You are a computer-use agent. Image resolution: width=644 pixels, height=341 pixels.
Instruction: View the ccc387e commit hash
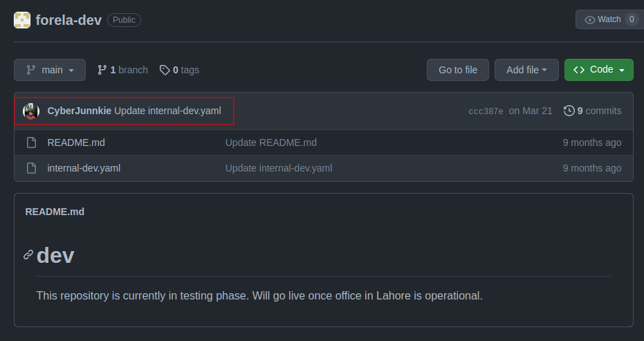(x=486, y=111)
